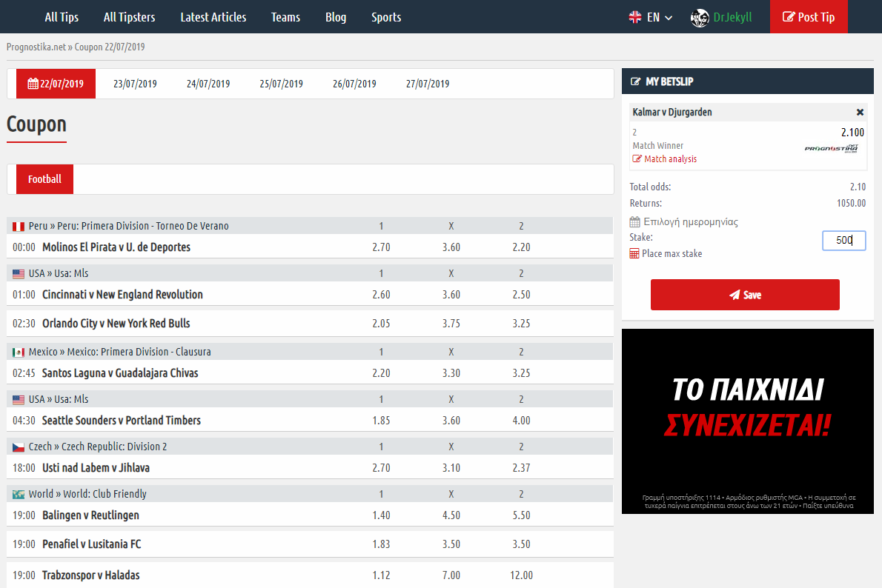Click the Czech flag icon
This screenshot has height=588, width=882.
tap(19, 447)
